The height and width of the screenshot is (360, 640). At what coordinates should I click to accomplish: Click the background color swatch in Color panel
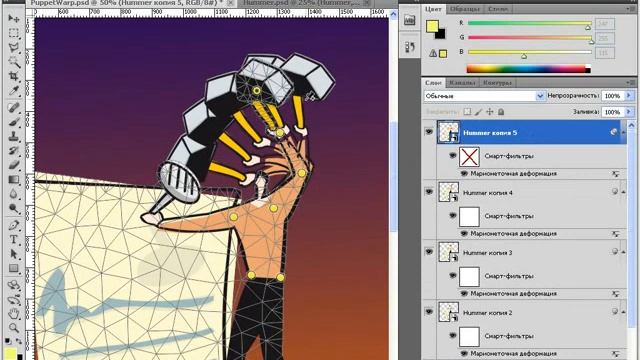pyautogui.click(x=441, y=35)
